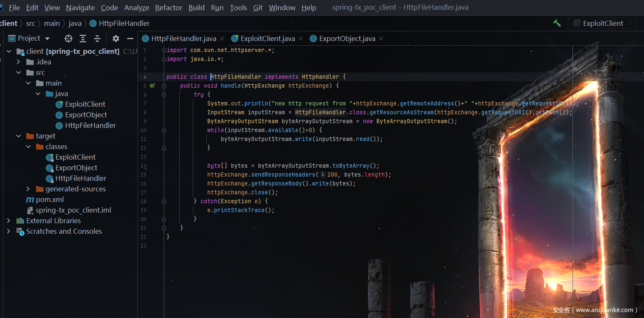Open the Refactor menu

coord(169,8)
